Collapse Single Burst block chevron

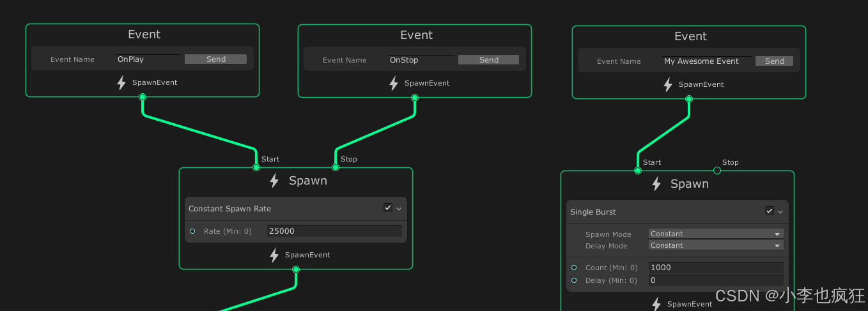tap(780, 212)
